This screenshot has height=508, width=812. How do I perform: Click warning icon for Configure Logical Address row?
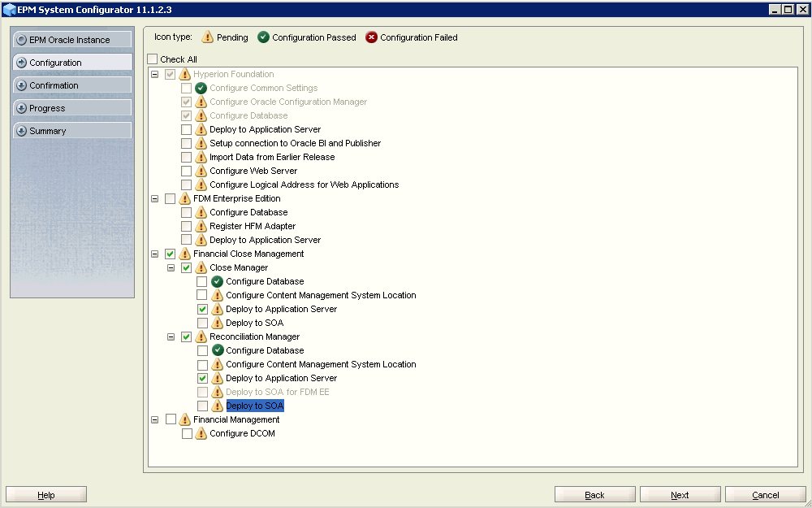pos(201,185)
